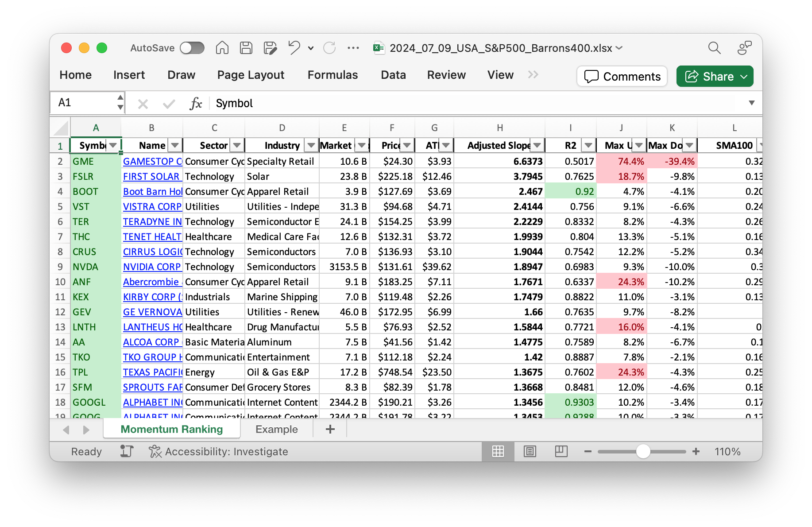
Task: Open the Adjusted Slope filter dropdown
Action: tap(537, 145)
